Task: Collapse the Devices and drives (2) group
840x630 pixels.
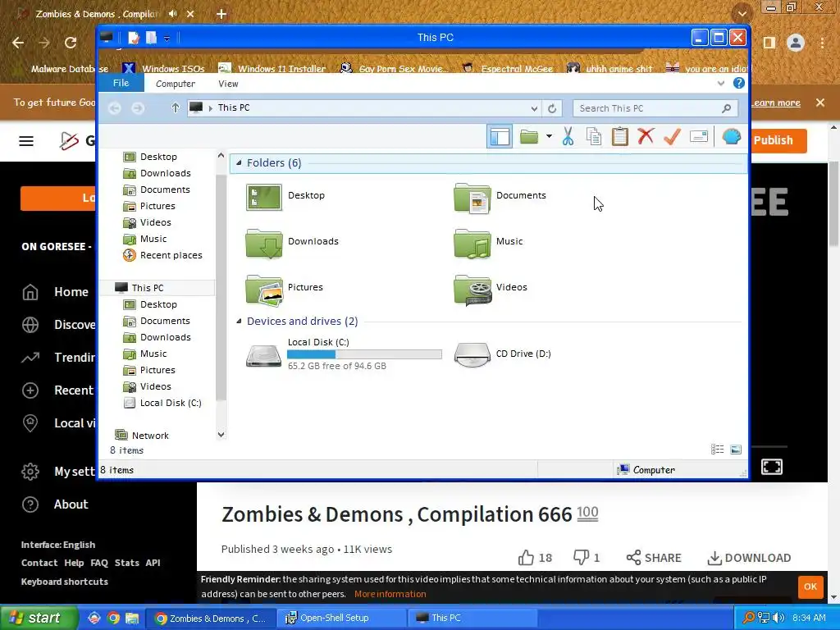Action: [239, 321]
